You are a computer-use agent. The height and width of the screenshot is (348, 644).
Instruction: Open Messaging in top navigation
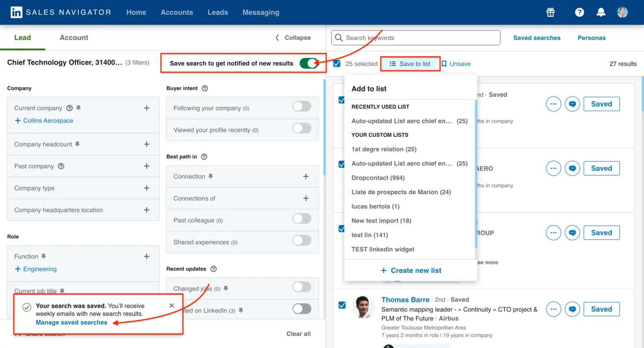point(261,12)
